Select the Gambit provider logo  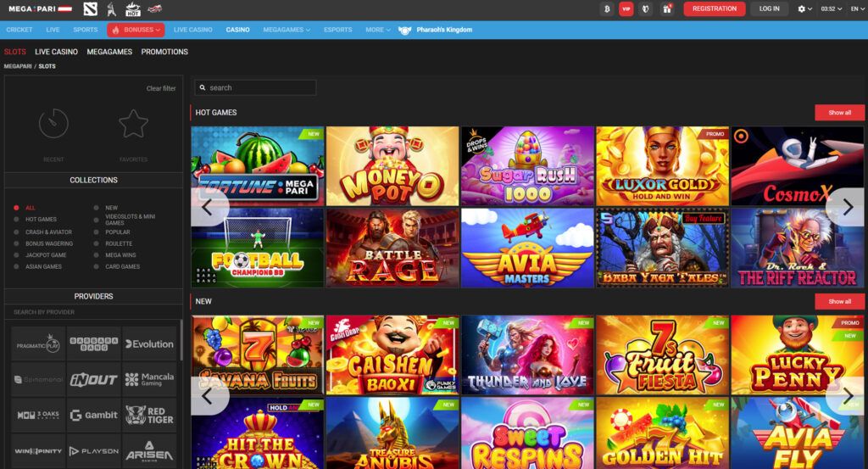click(x=93, y=415)
